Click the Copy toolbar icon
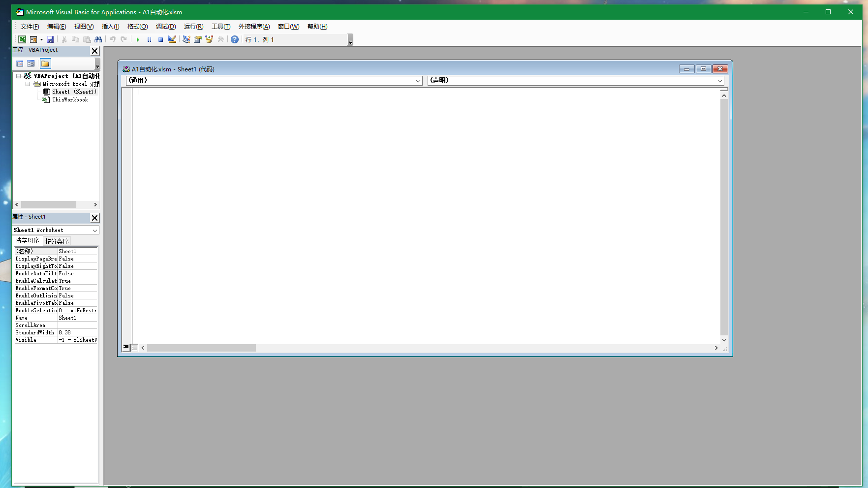This screenshot has width=868, height=488. pos(75,39)
